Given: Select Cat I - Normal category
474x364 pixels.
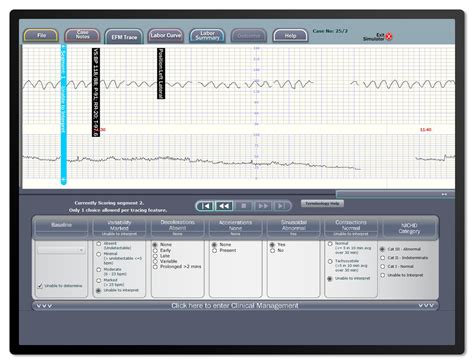Looking at the screenshot, I should click(382, 266).
